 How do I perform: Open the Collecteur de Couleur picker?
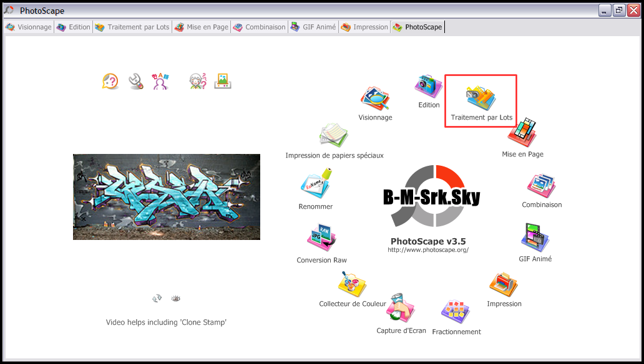[352, 284]
